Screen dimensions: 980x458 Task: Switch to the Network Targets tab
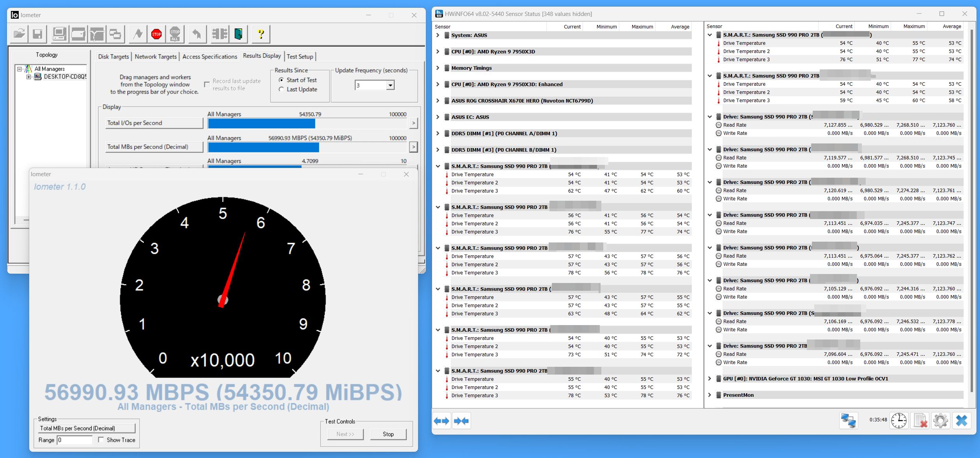156,57
